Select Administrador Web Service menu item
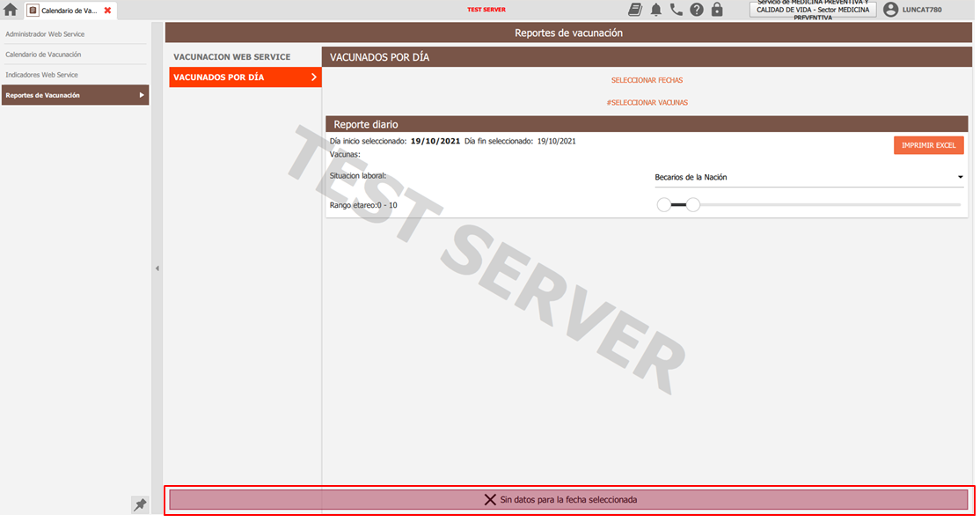980x522 pixels. pyautogui.click(x=46, y=34)
